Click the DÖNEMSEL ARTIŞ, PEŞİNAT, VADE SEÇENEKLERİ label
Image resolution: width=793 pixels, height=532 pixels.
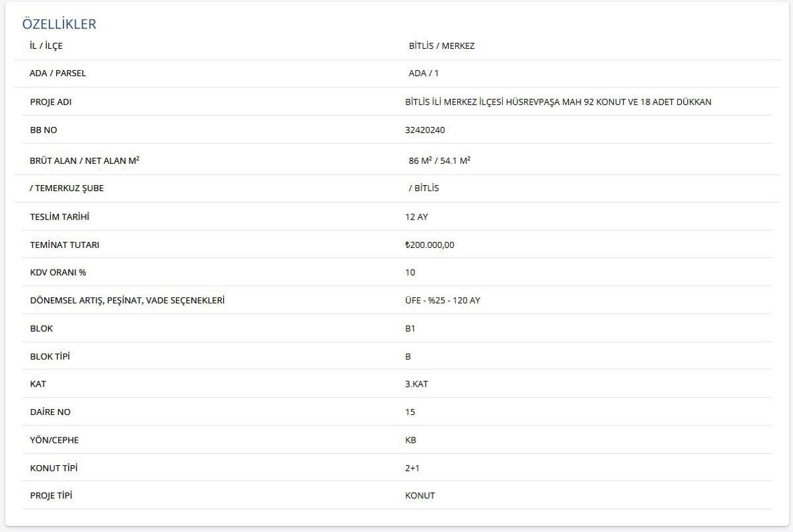click(128, 301)
